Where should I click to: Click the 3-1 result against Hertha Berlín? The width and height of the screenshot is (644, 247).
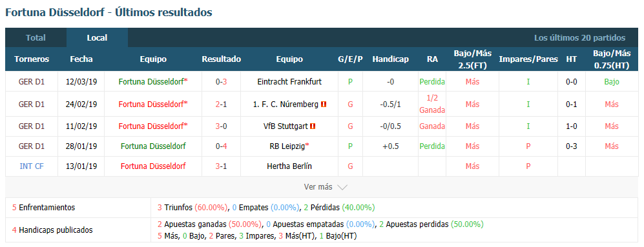click(x=222, y=166)
